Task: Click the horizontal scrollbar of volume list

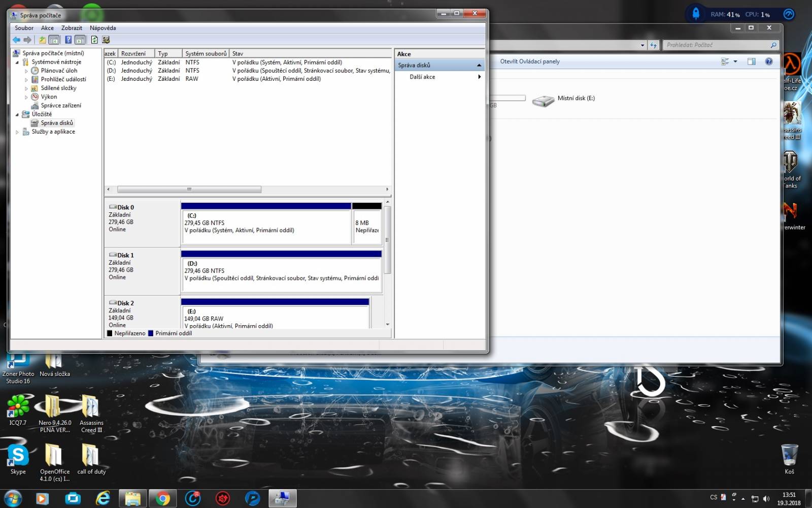Action: click(189, 189)
